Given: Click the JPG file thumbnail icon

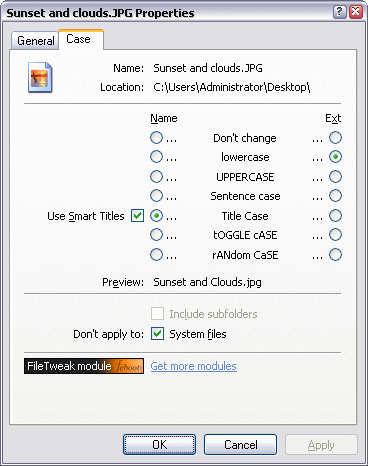Looking at the screenshot, I should point(40,77).
